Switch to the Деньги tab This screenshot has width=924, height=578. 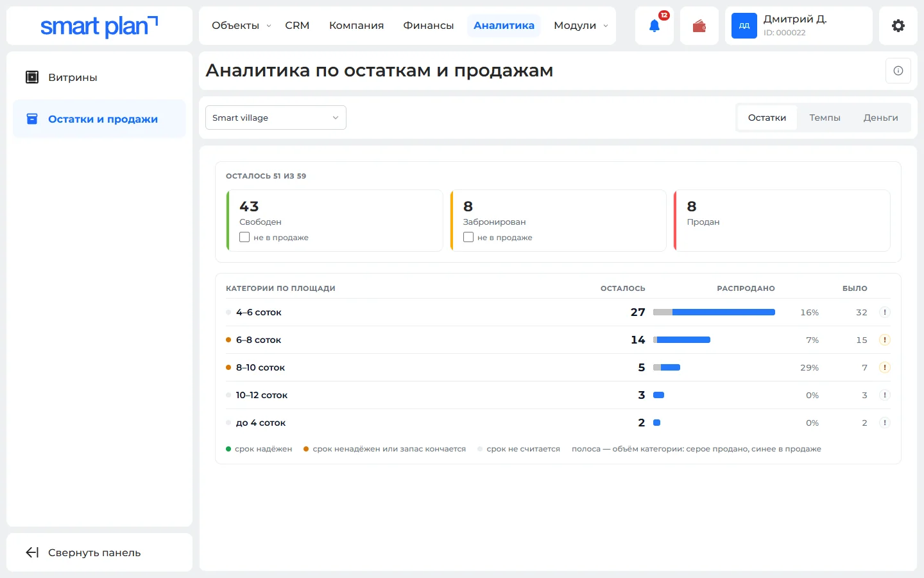[x=880, y=118]
